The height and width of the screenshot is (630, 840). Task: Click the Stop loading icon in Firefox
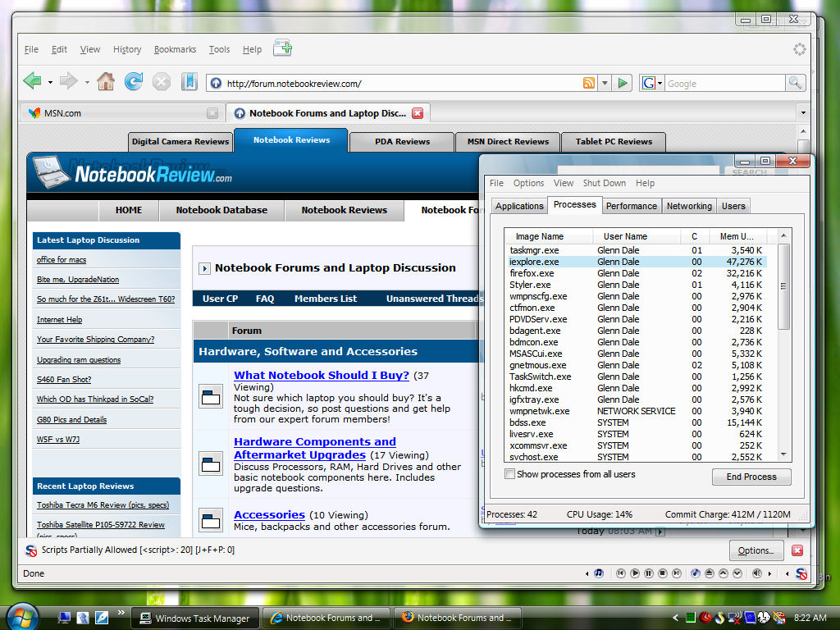162,81
